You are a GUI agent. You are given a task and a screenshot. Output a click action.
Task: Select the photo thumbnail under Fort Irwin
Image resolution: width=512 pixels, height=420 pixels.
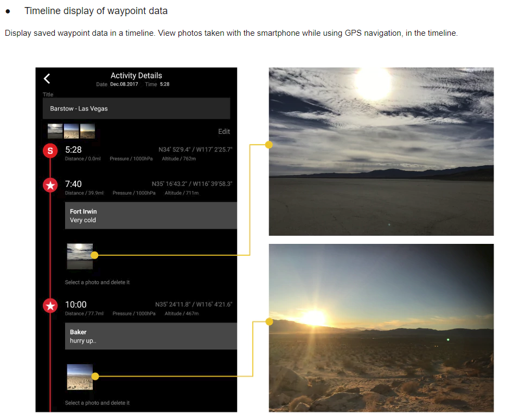point(80,256)
